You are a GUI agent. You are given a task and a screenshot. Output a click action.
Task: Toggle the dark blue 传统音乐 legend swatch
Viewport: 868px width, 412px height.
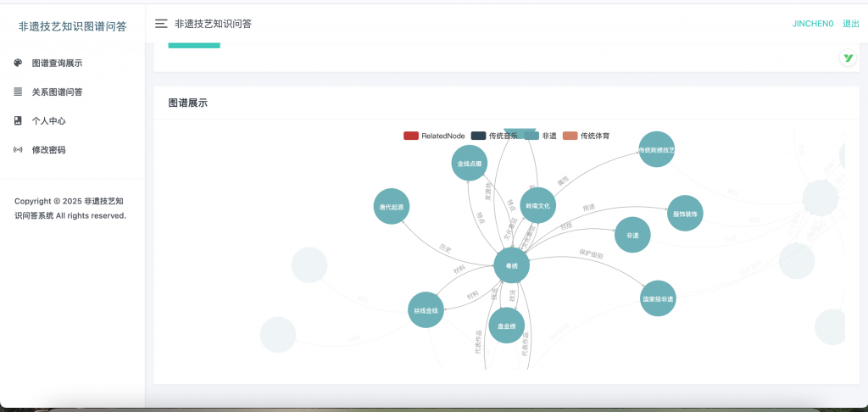[x=479, y=136]
